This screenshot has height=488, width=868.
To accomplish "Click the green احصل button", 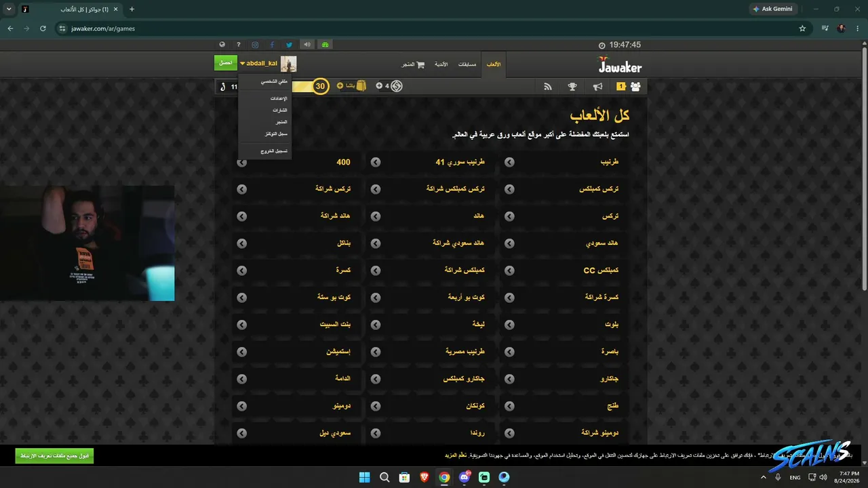I will (x=226, y=63).
